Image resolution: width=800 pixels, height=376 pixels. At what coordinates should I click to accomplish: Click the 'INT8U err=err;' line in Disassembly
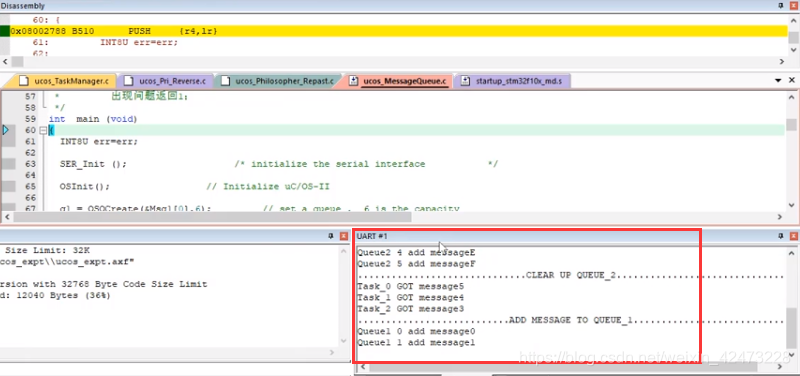pos(139,42)
